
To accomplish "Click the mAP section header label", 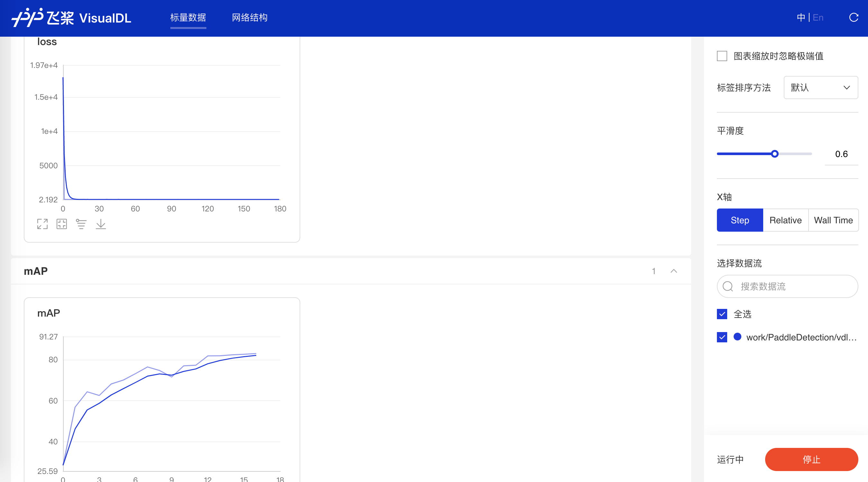I will 36,271.
